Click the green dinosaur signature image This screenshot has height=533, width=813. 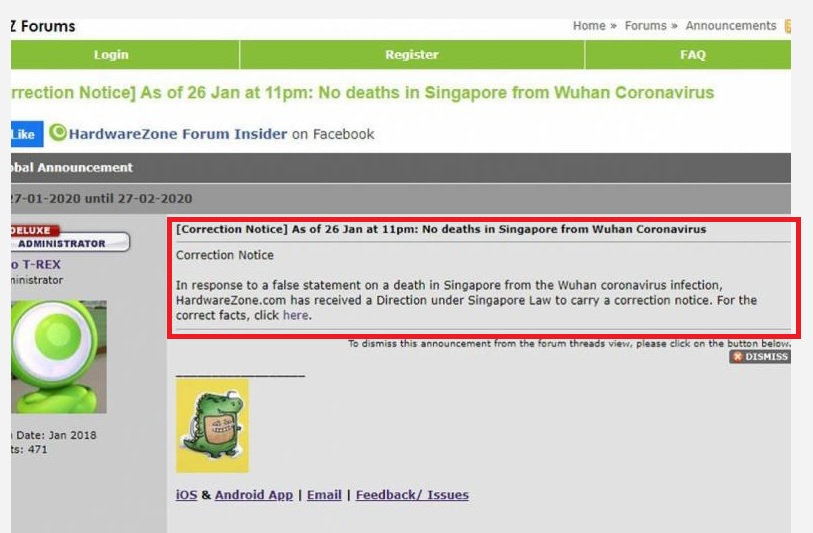(x=212, y=426)
